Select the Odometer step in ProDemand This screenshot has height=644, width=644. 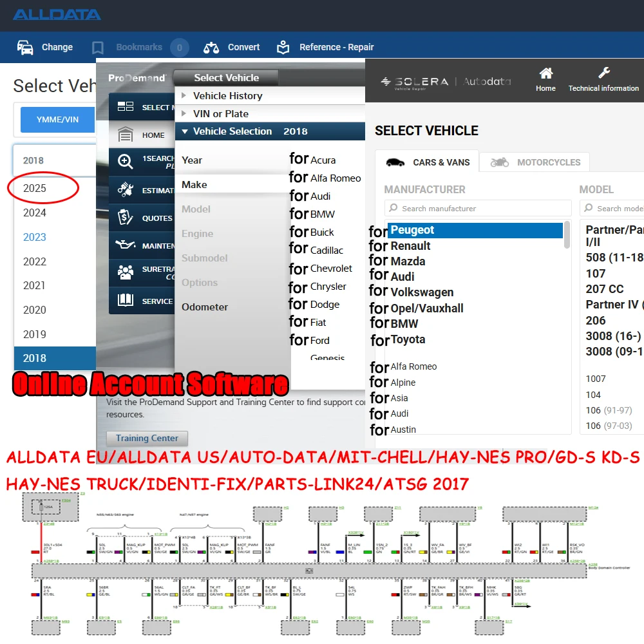click(205, 307)
